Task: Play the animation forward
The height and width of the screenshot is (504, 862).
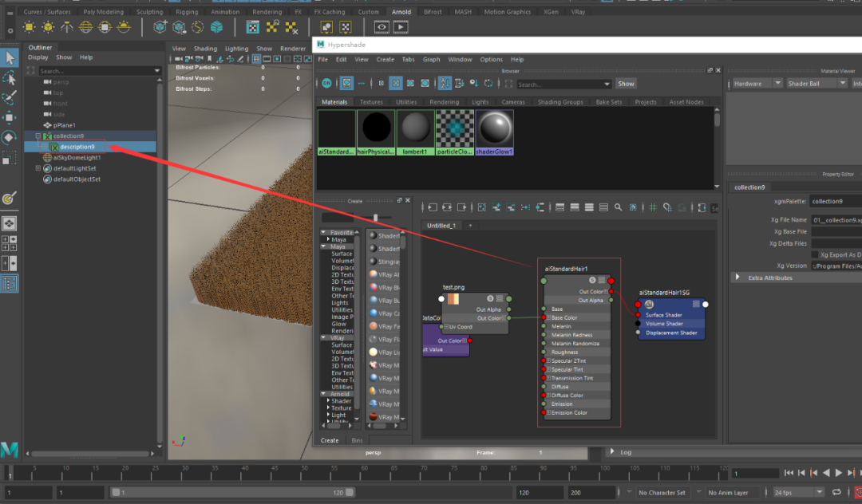Action: coord(838,473)
